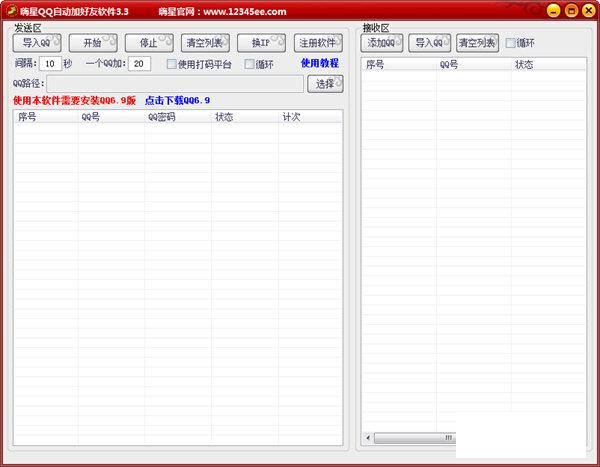Click the 添加QQ button in 接收区
The image size is (600, 467).
pyautogui.click(x=382, y=43)
